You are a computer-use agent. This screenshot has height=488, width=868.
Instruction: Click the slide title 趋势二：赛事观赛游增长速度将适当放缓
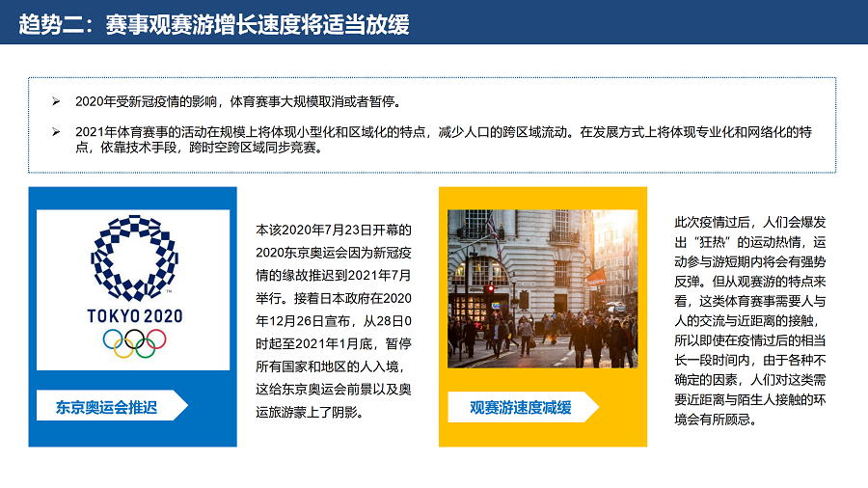pos(214,25)
